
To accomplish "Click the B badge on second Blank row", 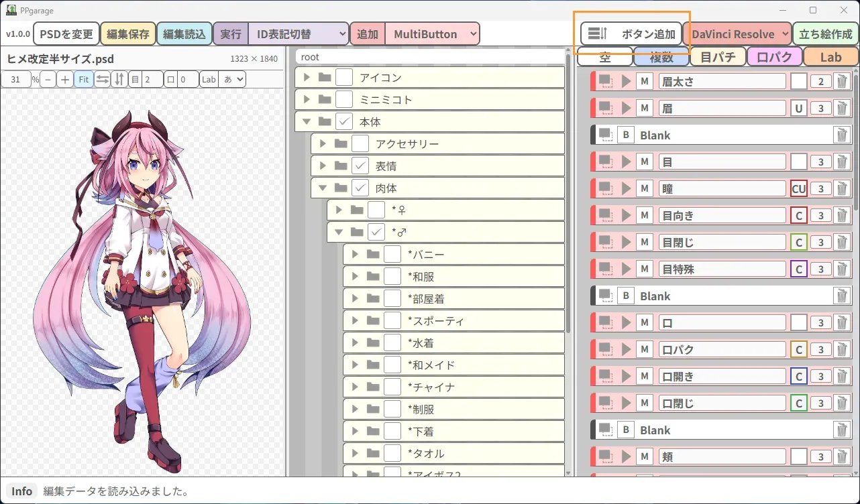I will (x=626, y=296).
